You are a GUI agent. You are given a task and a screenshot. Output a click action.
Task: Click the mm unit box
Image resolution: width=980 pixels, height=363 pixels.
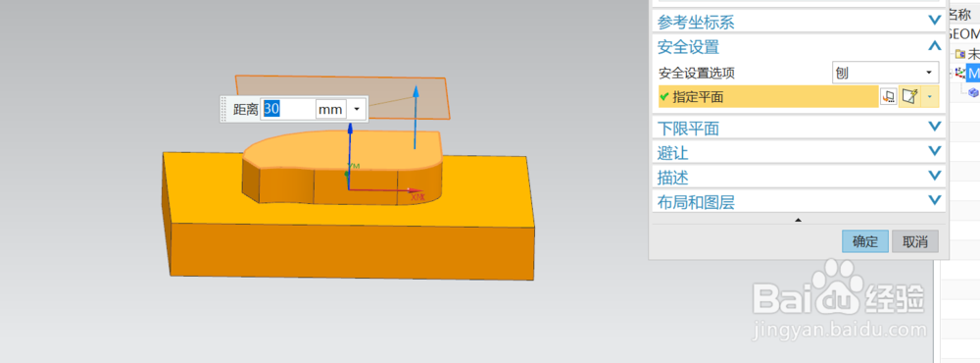pos(330,110)
